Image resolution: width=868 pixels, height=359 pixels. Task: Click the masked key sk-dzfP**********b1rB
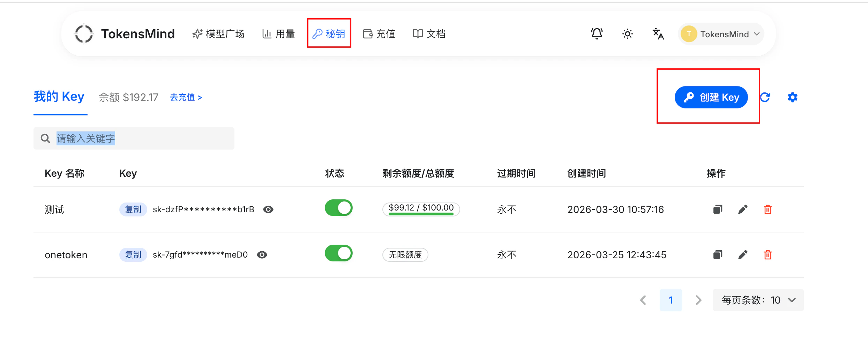tap(203, 209)
